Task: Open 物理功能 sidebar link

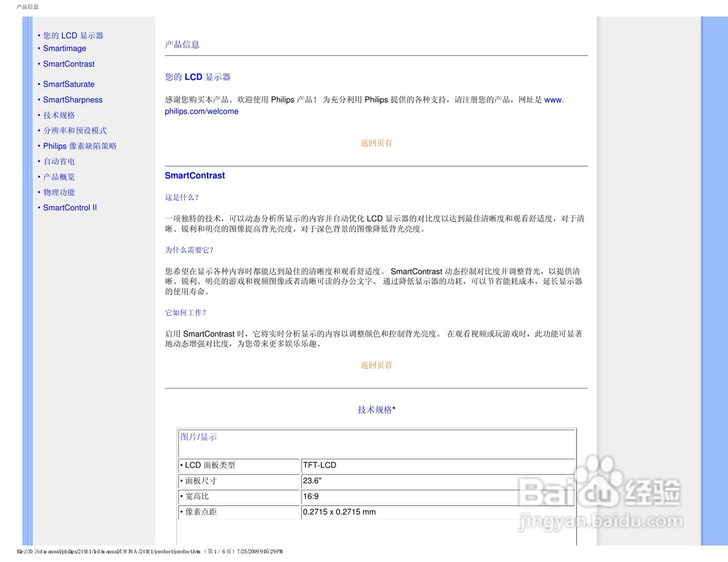Action: point(59,192)
